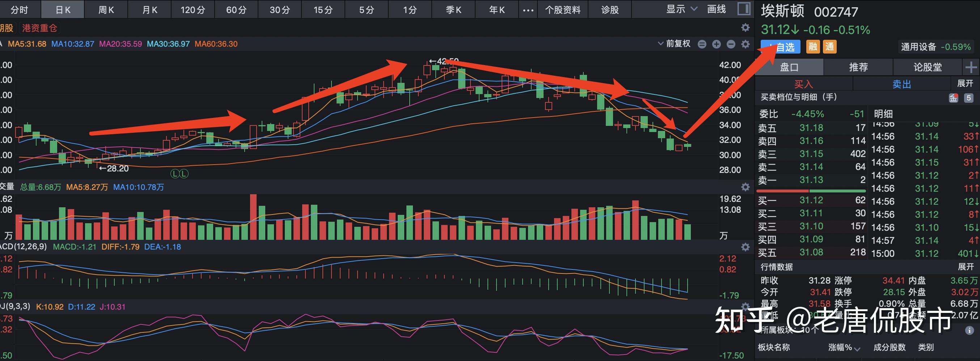Click 卖四 price 31.16 row
This screenshot has height=361, width=980.
811,141
